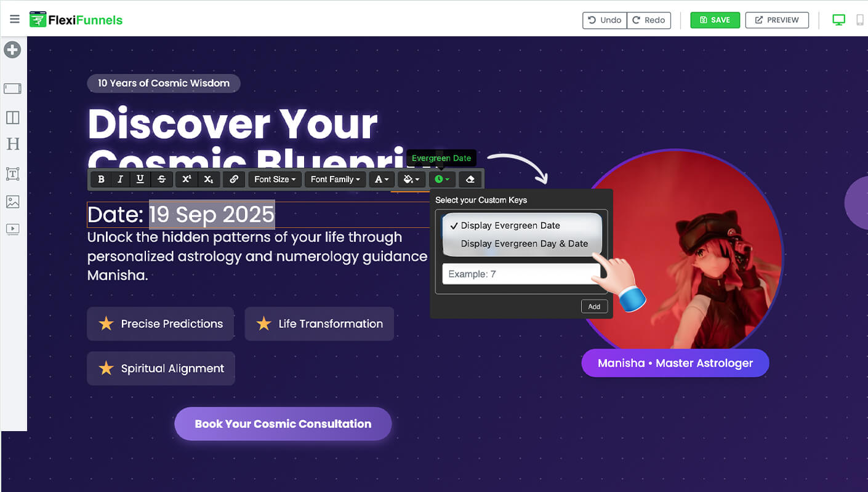Click the green SAVE button
This screenshot has width=868, height=492.
[x=715, y=20]
